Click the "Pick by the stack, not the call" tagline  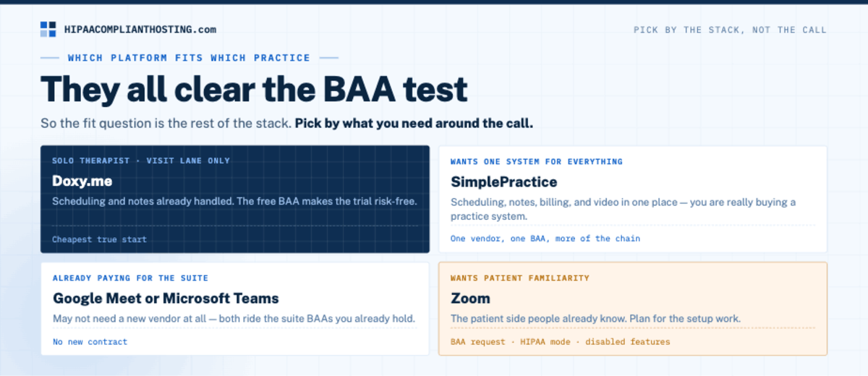click(730, 30)
